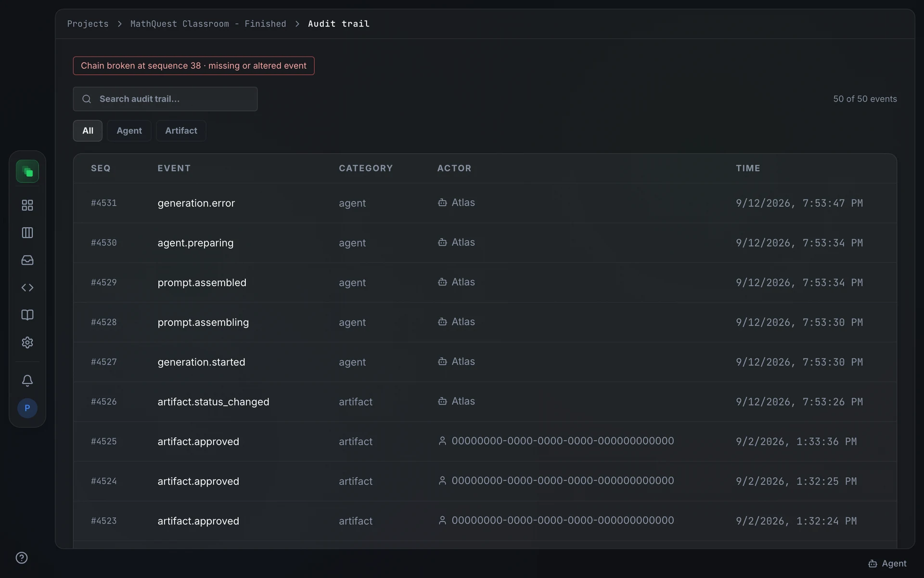Click the ACTOR column header

[x=454, y=168]
